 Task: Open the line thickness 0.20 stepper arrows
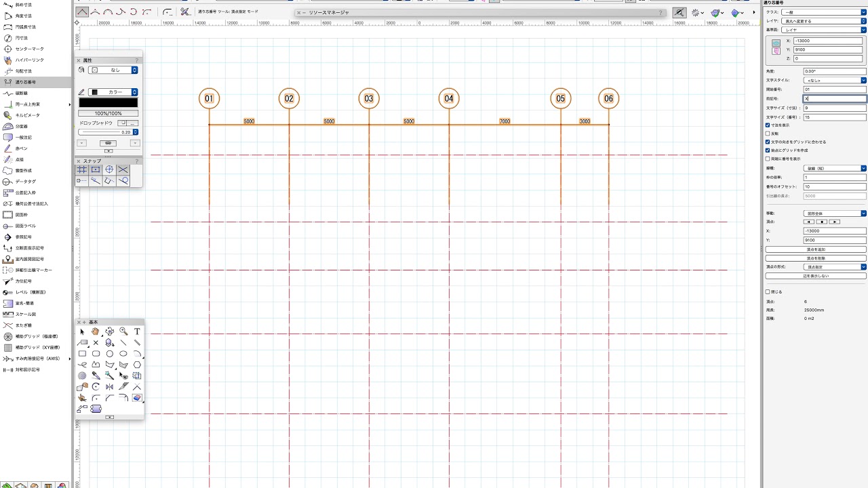136,132
